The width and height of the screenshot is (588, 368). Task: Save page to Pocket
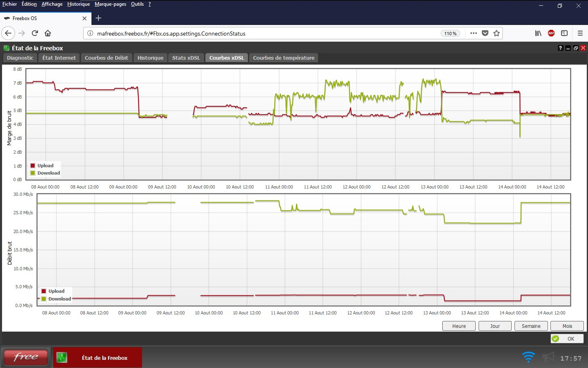coord(485,33)
